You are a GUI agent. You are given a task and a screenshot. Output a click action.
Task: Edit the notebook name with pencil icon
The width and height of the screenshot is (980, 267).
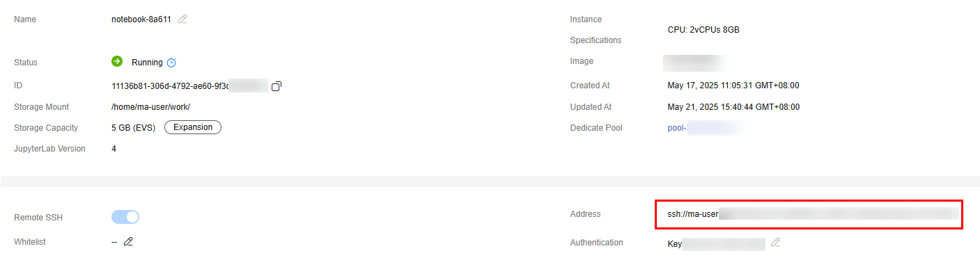coord(182,19)
